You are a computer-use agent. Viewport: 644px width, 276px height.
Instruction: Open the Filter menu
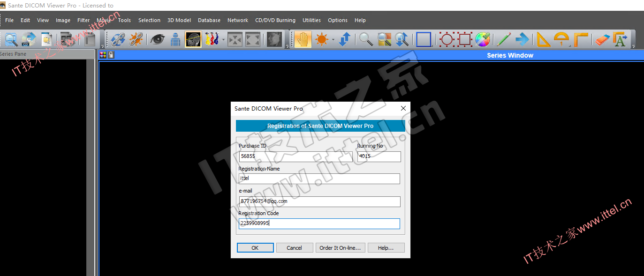[x=83, y=20]
